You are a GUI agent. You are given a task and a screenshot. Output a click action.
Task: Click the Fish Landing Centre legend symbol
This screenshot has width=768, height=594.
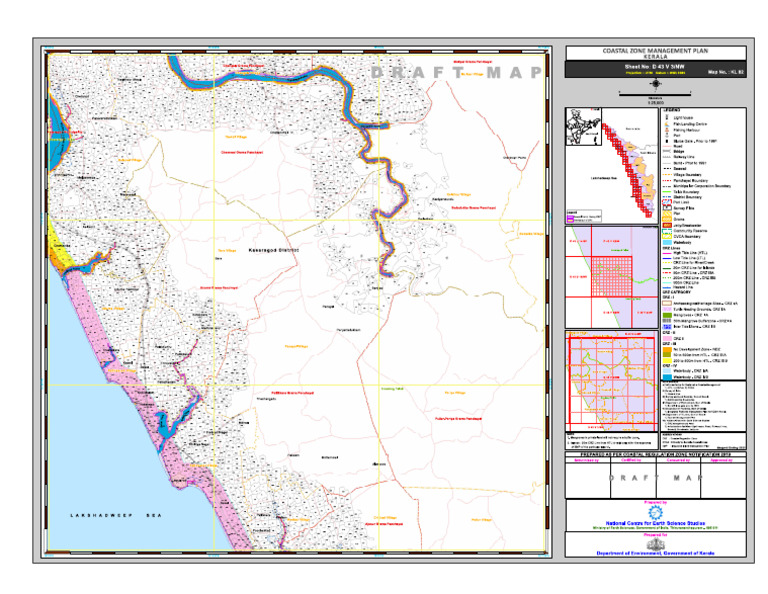667,124
